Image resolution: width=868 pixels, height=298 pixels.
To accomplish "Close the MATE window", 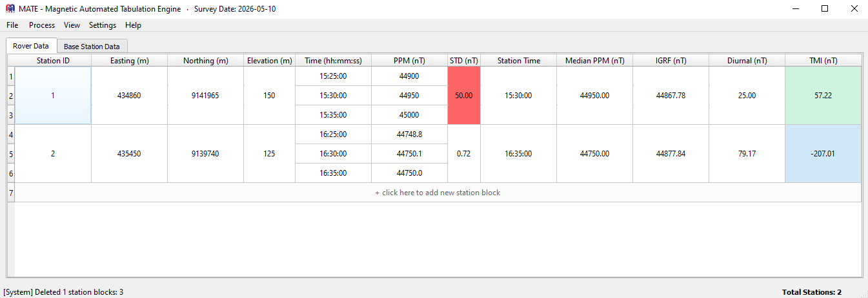I will pos(854,9).
